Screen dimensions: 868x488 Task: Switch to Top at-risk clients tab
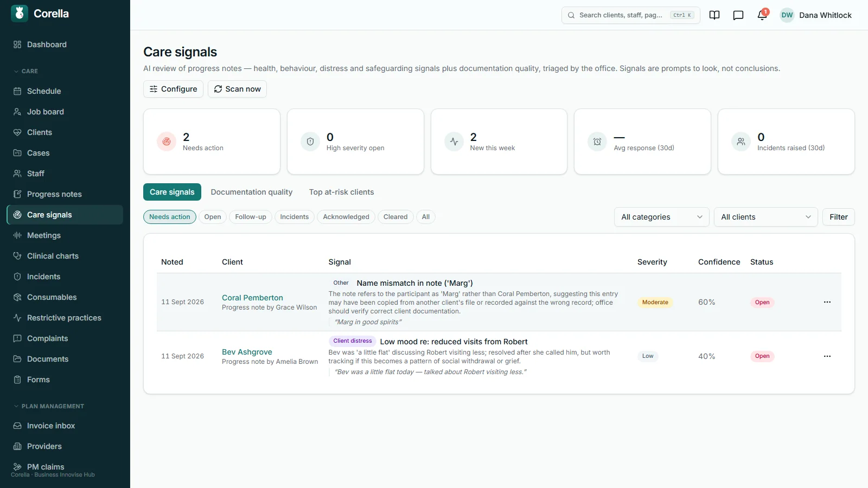341,192
